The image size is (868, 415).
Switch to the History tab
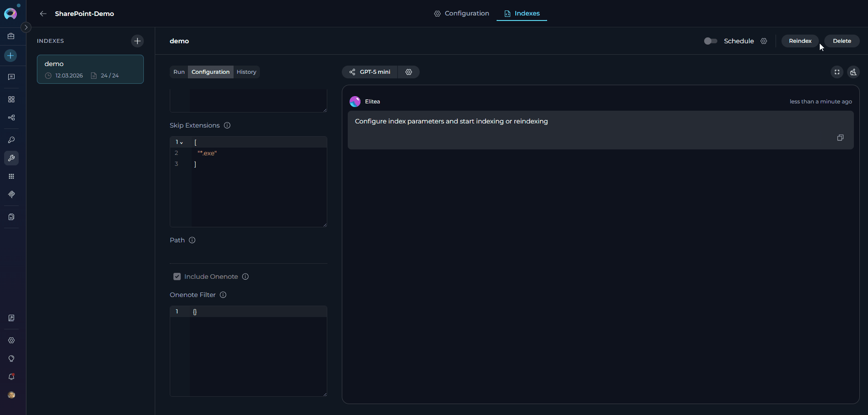246,72
